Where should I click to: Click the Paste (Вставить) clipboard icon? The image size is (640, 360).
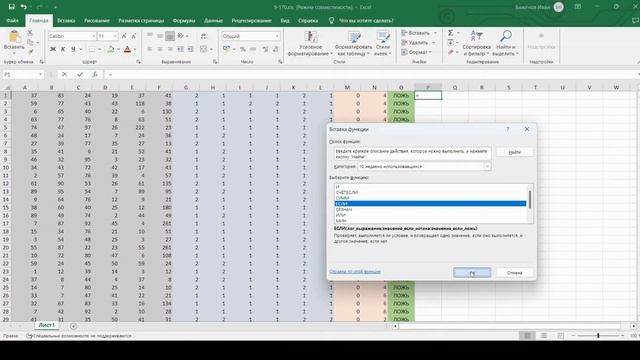click(14, 37)
